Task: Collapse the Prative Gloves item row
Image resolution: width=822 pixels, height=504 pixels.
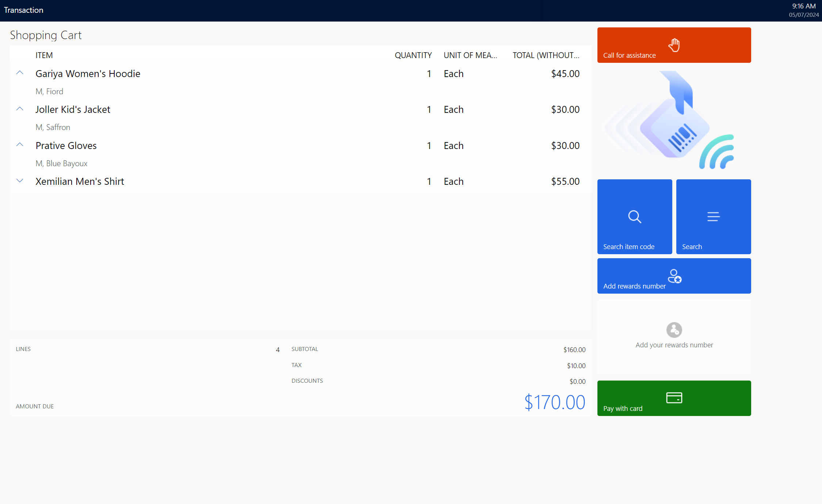Action: tap(19, 145)
